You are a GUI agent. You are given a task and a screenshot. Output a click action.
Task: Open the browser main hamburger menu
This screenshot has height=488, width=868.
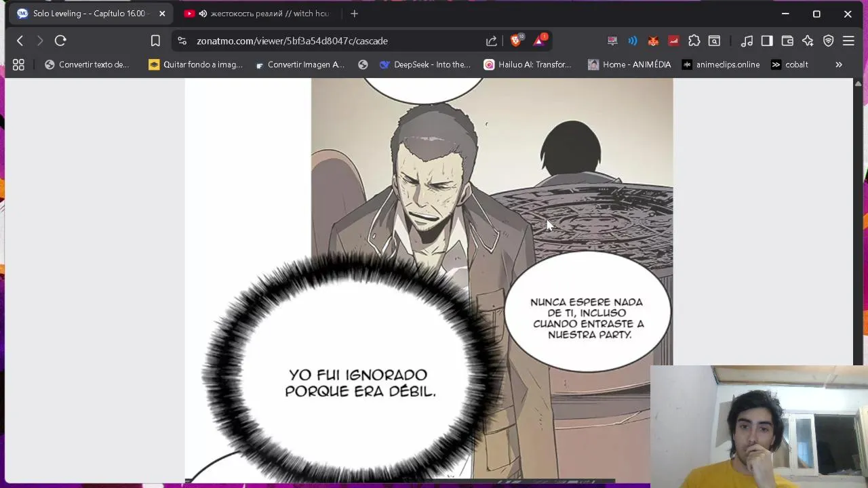[x=848, y=41]
